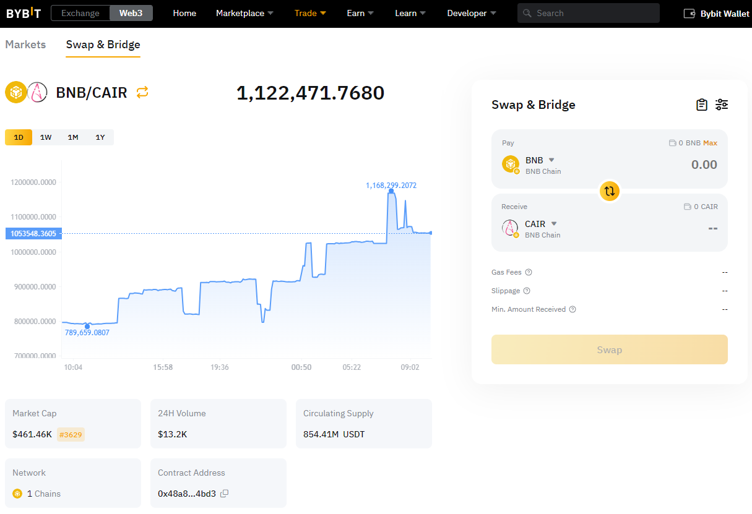Switch to Exchange mode

[80, 13]
